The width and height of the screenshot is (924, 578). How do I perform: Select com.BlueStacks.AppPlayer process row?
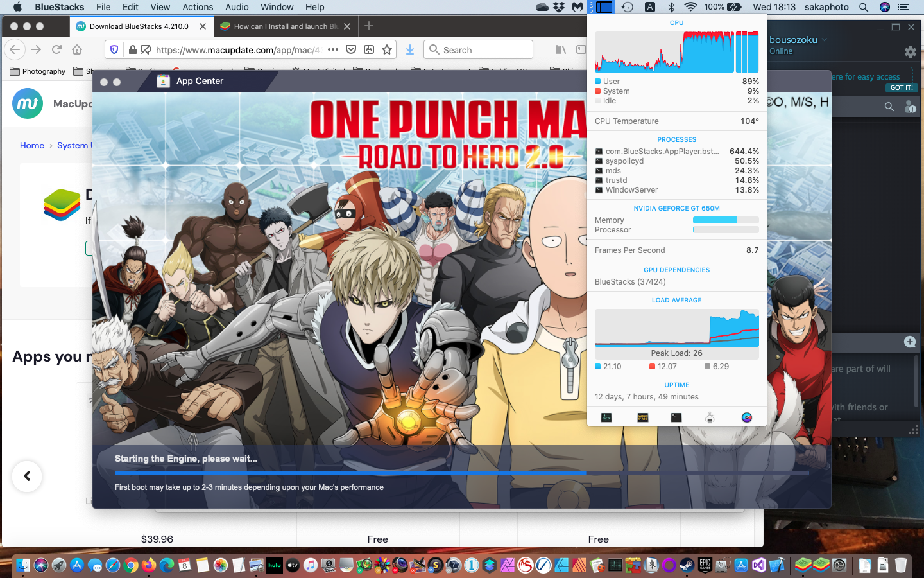(677, 152)
